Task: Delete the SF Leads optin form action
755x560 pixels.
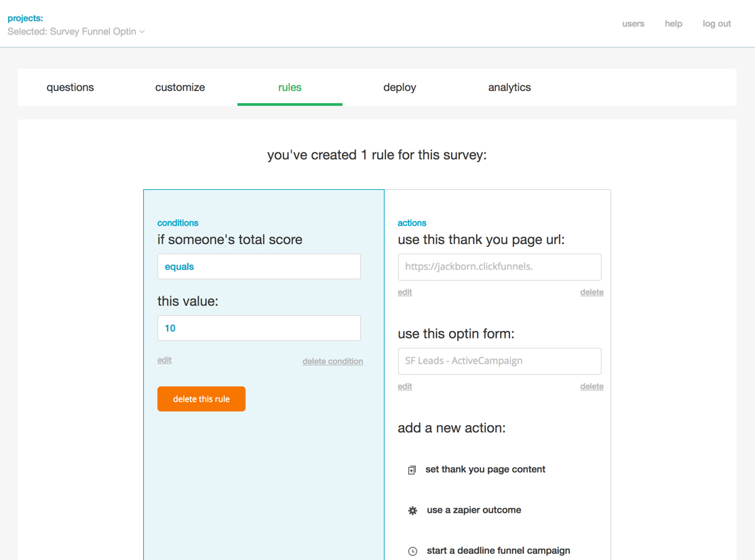Action: (592, 386)
